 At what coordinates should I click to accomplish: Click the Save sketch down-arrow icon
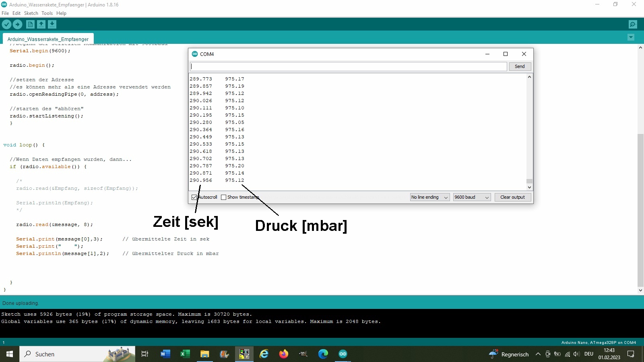click(x=52, y=25)
